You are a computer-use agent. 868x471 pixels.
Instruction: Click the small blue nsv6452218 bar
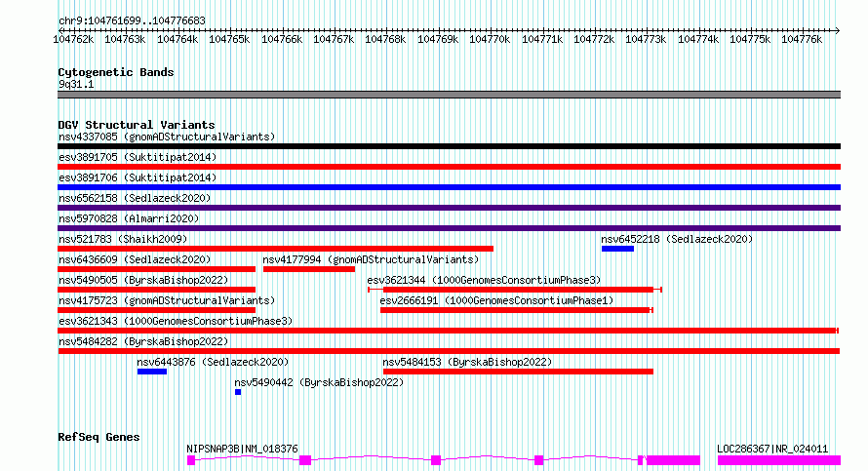(x=617, y=249)
